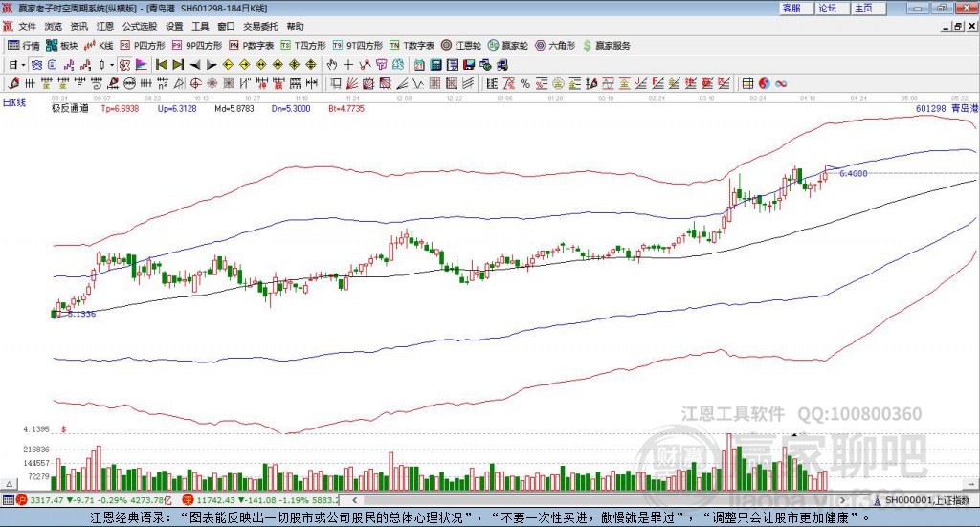Step back with black left arrow
Image resolution: width=980 pixels, height=527 pixels.
click(195, 65)
